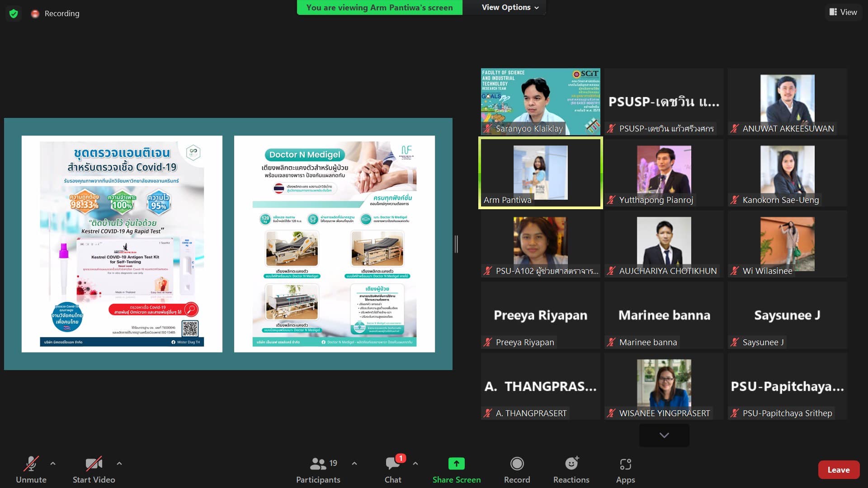Select Saysunee J's participant tile
Viewport: 868px width, 488px height.
pyautogui.click(x=787, y=315)
